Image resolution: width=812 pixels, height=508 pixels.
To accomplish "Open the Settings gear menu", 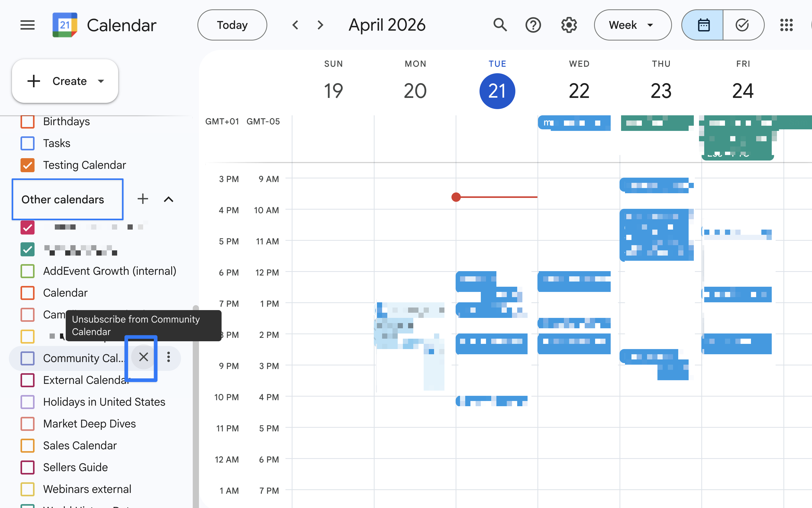I will (x=569, y=25).
